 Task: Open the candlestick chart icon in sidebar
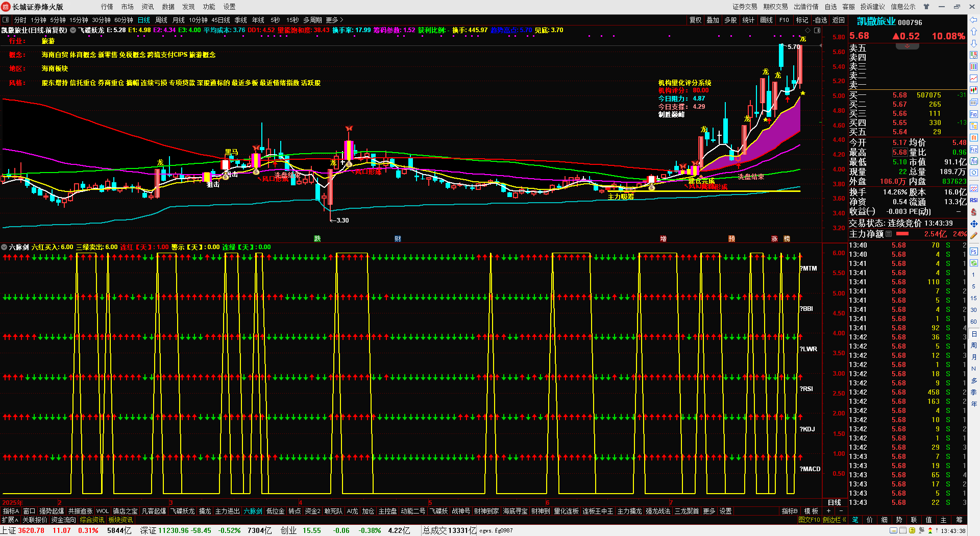click(974, 90)
